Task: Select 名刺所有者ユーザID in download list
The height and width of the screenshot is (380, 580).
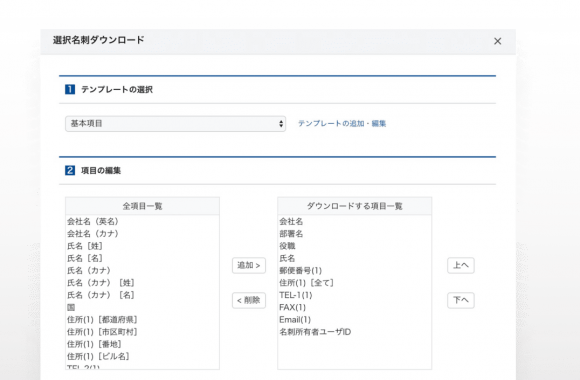Action: point(354,332)
